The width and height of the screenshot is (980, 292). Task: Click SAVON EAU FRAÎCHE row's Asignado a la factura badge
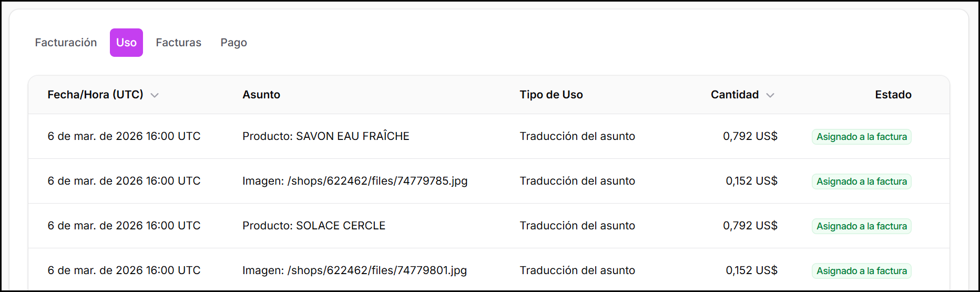(861, 137)
